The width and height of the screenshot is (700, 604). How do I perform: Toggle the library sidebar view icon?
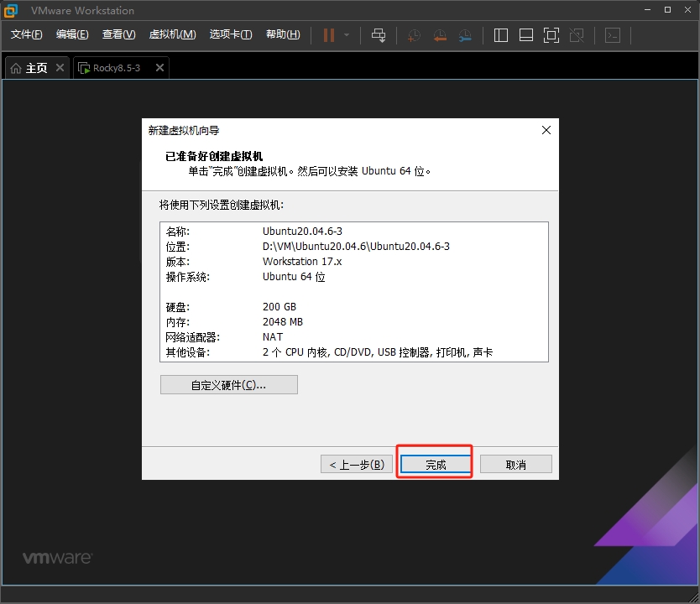501,35
